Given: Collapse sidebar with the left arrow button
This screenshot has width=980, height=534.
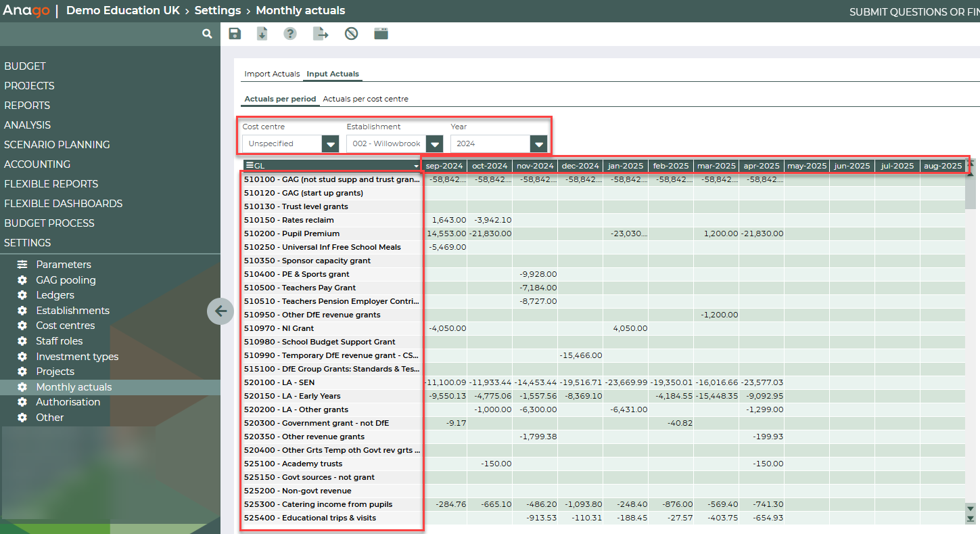Looking at the screenshot, I should [x=220, y=311].
